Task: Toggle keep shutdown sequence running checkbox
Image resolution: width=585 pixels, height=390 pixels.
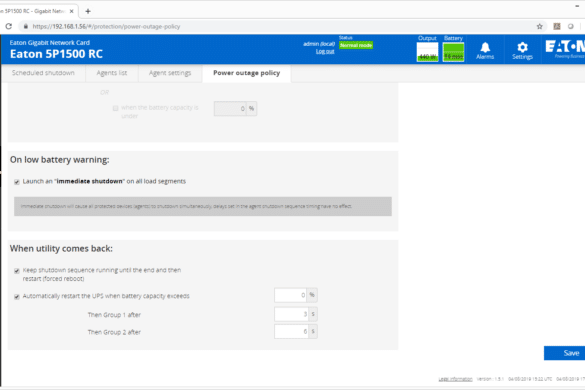Action: pyautogui.click(x=17, y=271)
